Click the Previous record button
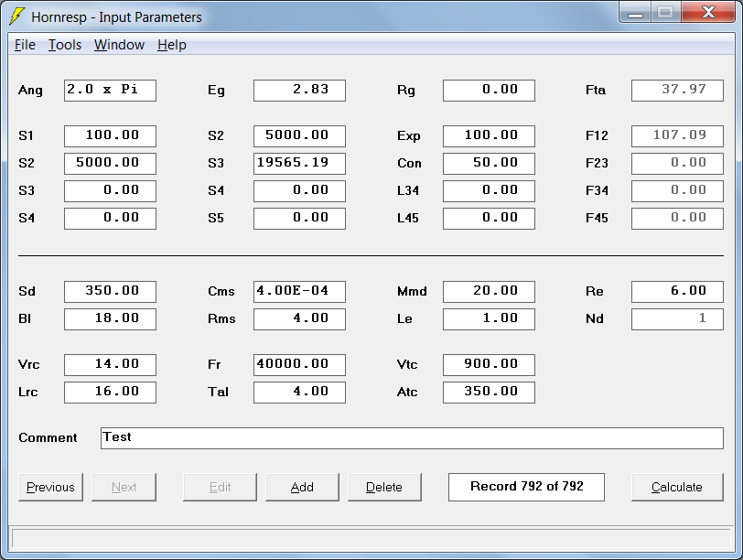 point(50,487)
